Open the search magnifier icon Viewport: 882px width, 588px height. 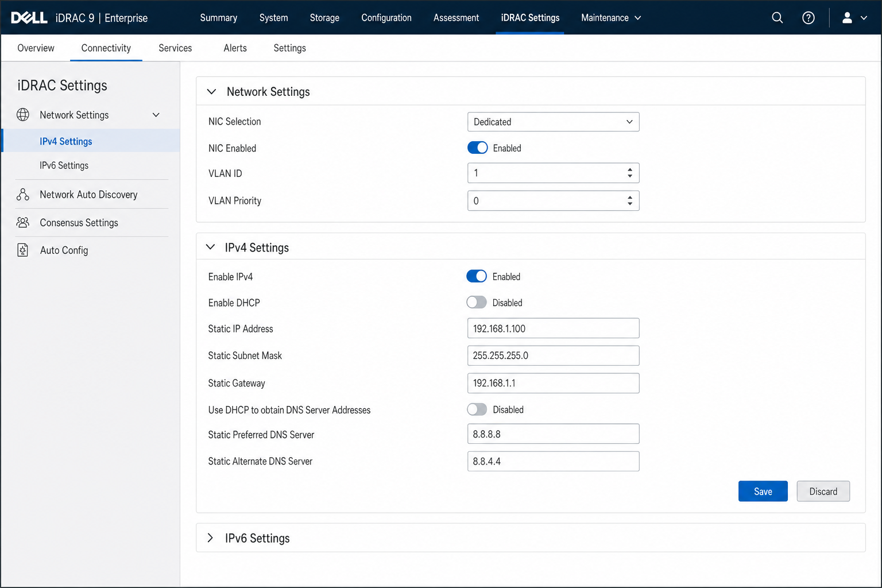[x=777, y=18]
